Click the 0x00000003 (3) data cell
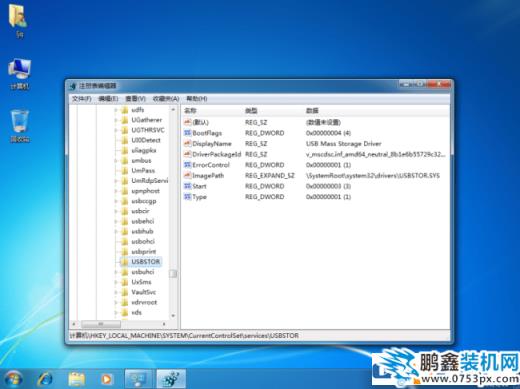The height and width of the screenshot is (389, 520). 328,186
